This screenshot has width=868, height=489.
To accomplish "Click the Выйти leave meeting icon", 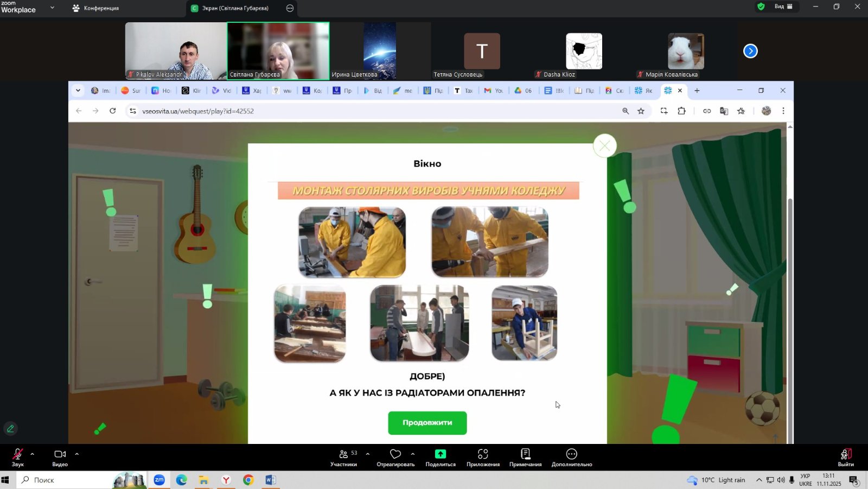I will coord(845,454).
